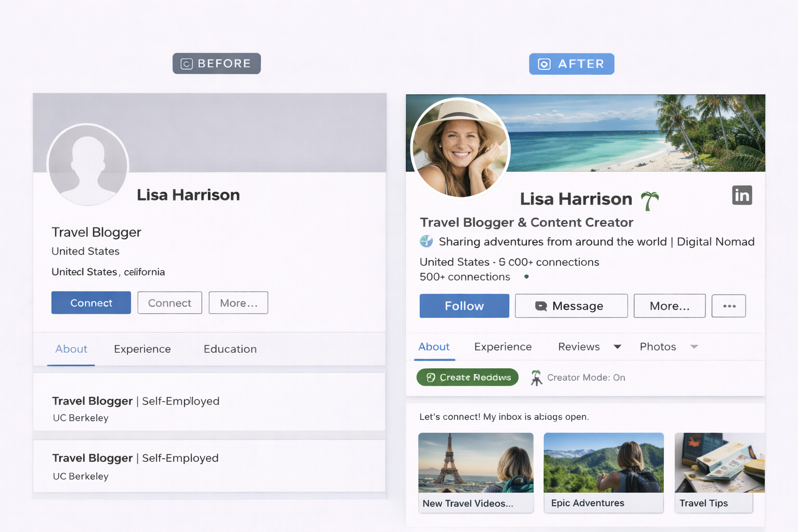Click the Message button
798x532 pixels.
coord(571,306)
